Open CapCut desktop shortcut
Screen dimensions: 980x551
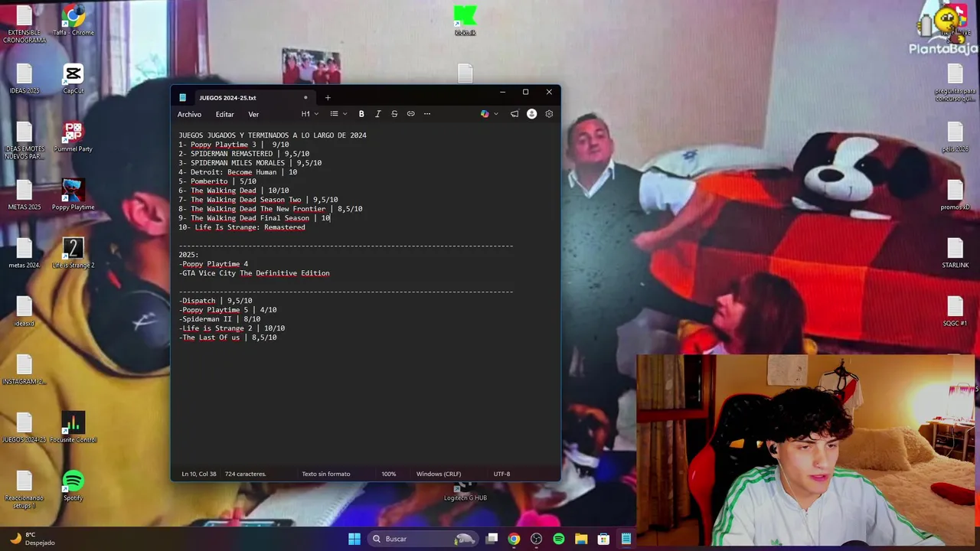click(73, 78)
